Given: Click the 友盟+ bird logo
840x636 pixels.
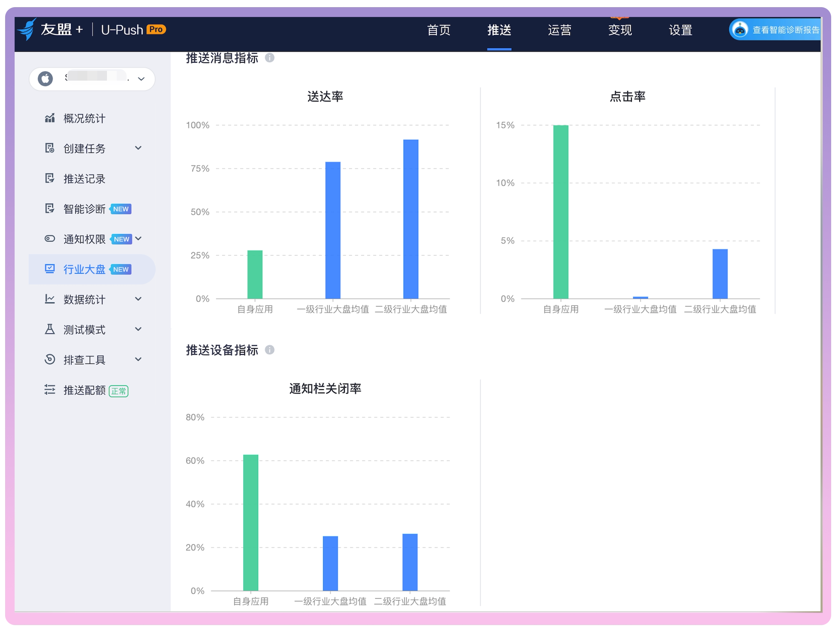Looking at the screenshot, I should [28, 29].
